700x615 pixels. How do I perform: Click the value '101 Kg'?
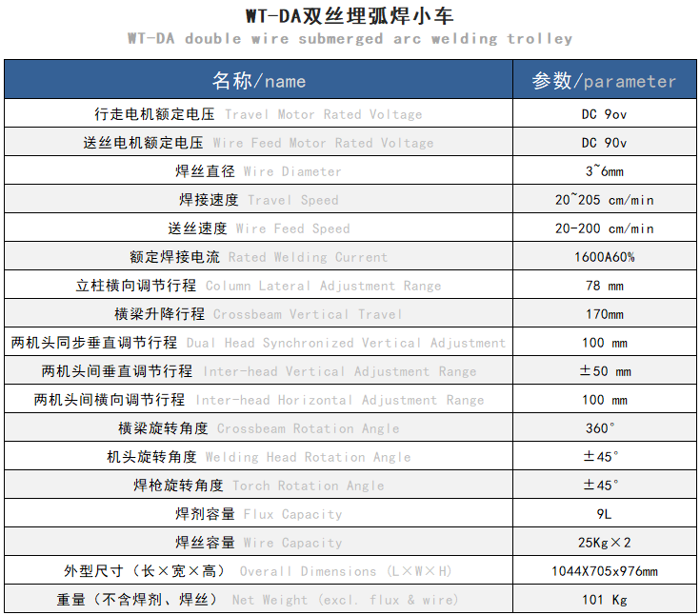point(605,600)
